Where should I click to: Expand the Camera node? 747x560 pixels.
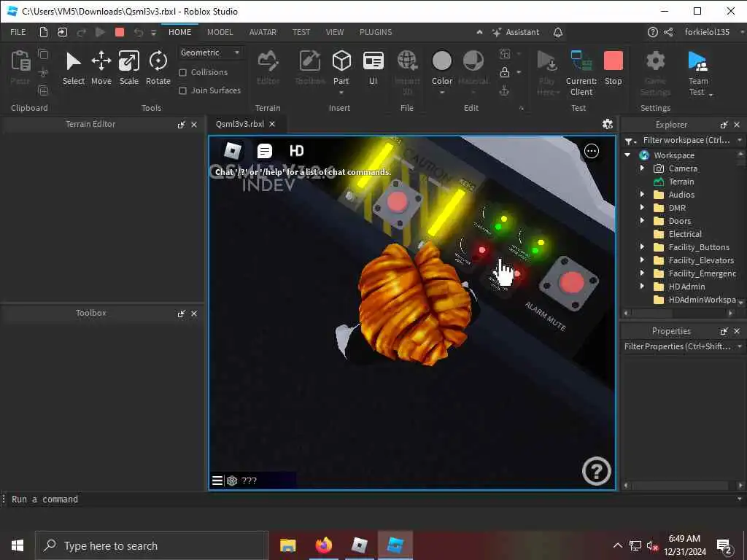coord(642,168)
